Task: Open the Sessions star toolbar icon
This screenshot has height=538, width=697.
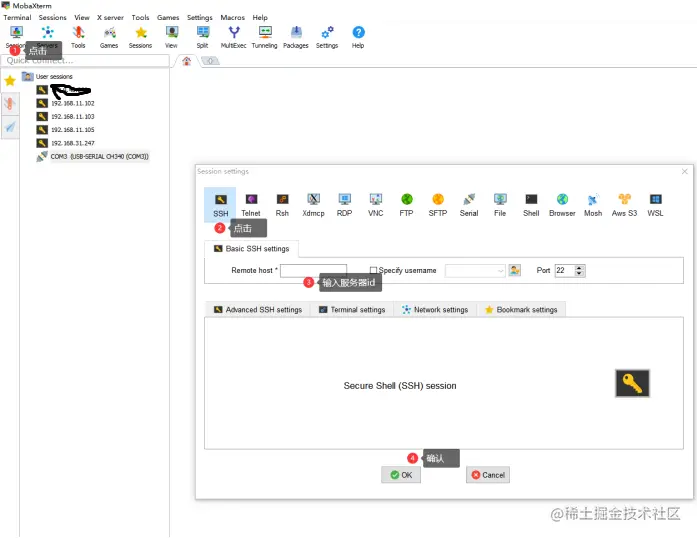Action: (140, 37)
